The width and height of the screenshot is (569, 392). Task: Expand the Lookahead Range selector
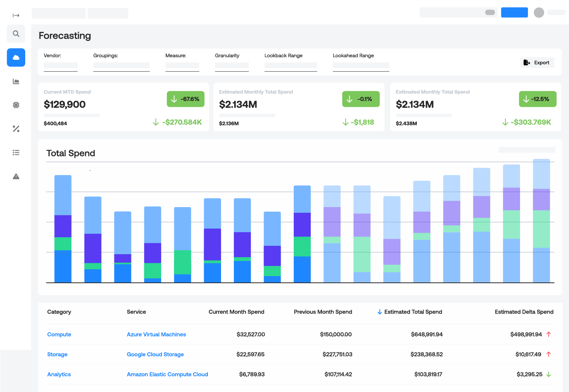[361, 66]
